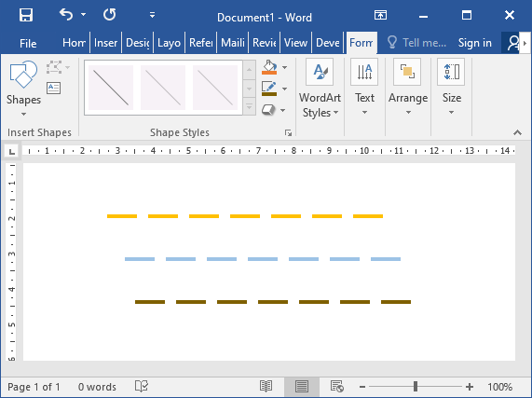The height and width of the screenshot is (398, 532).
Task: Click the tab stop selector
Action: pos(12,151)
